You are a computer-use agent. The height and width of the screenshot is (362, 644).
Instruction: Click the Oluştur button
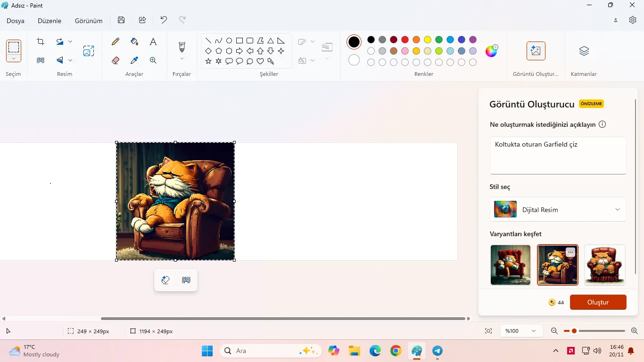598,302
